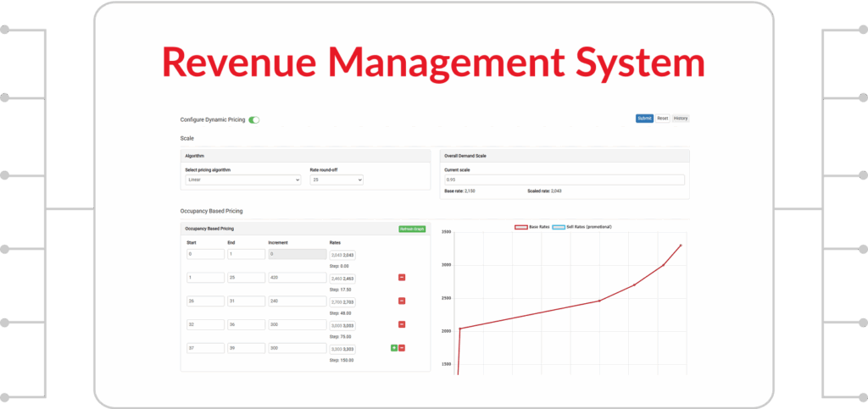Screen dimensions: 868x409
Task: Remove the occupancy row starting at 26
Action: pyautogui.click(x=402, y=301)
